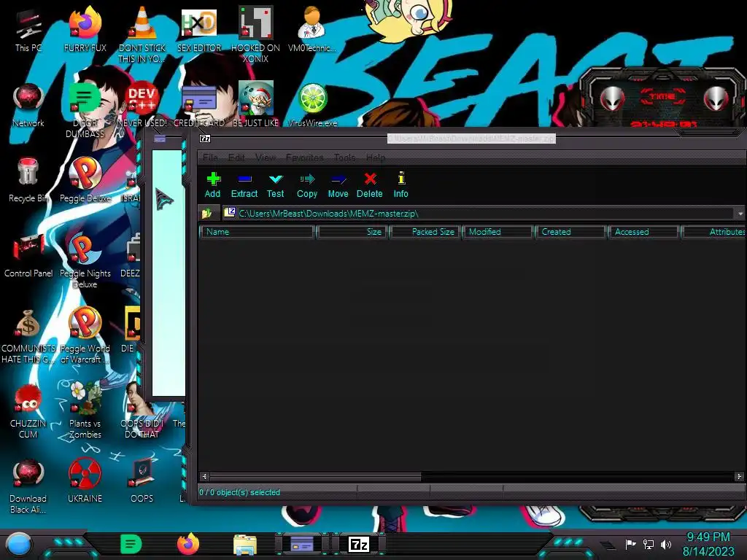Click the 7z icon in window title bar
Viewport: 747px width, 560px height.
205,139
